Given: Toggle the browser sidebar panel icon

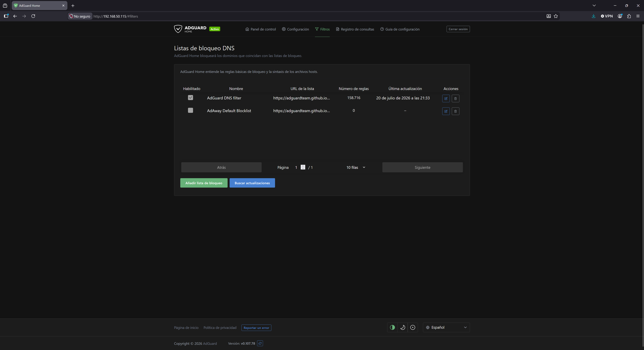Looking at the screenshot, I should [6, 16].
